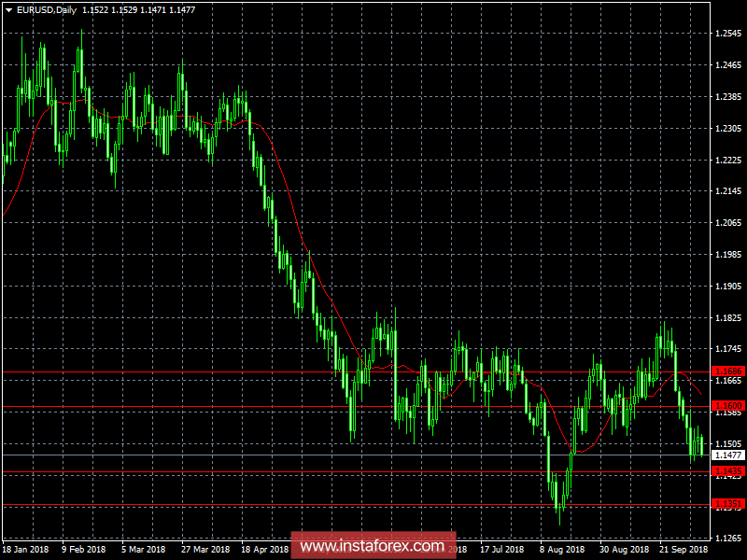Screen dimensions: 747x560
Task: Click the 17 Jul 2018 date label
Action: [503, 551]
